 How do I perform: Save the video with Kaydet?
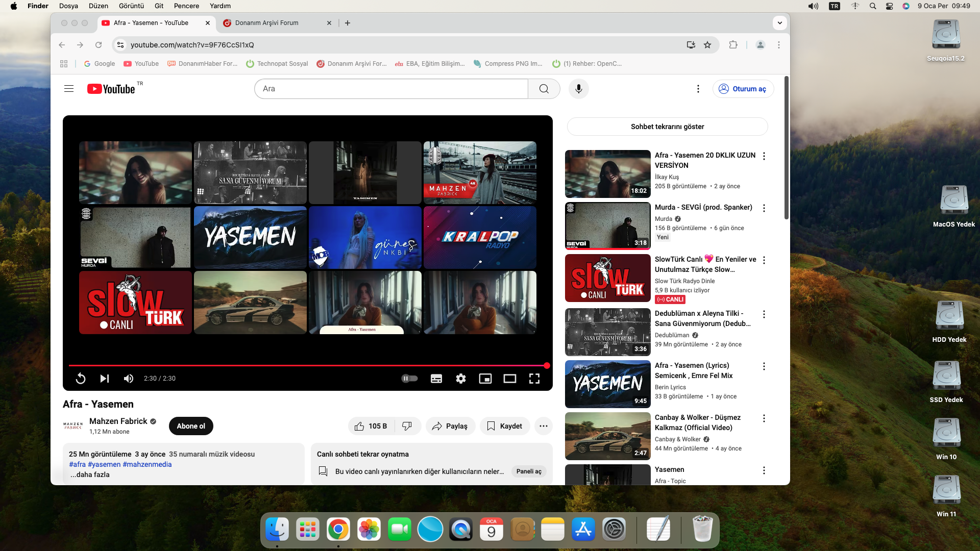[505, 426]
